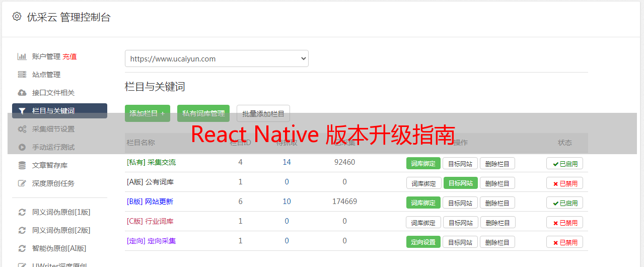Click the refresh icon for 智能伪原创[AI版]
Image resolution: width=644 pixels, height=267 pixels.
(x=22, y=248)
